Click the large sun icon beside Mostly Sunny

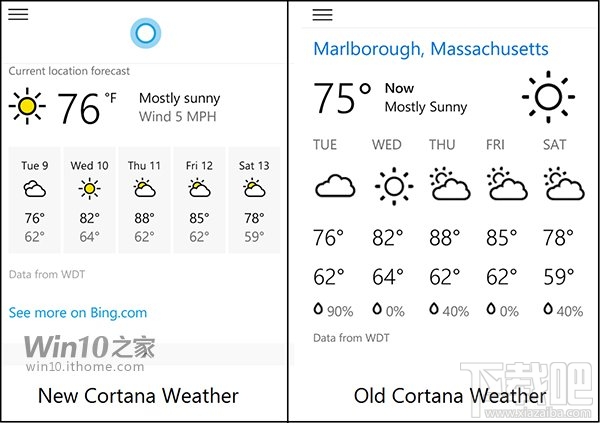click(x=547, y=98)
